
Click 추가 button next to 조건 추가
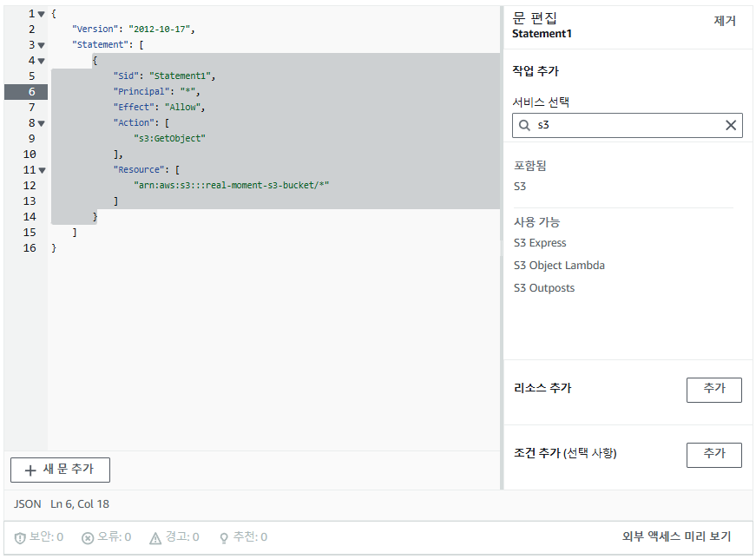pos(714,455)
